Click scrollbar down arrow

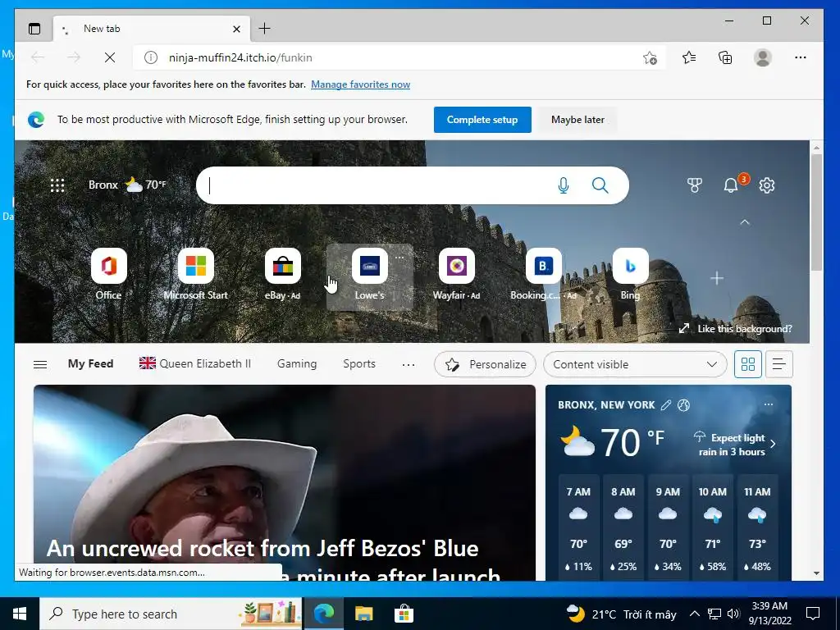click(x=816, y=573)
